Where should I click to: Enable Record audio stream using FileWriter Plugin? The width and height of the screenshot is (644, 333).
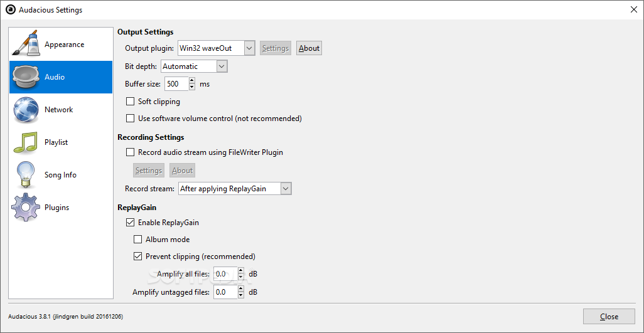coord(130,152)
